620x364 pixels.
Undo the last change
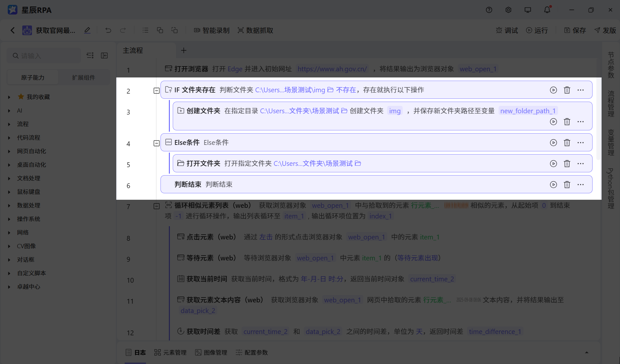(108, 30)
